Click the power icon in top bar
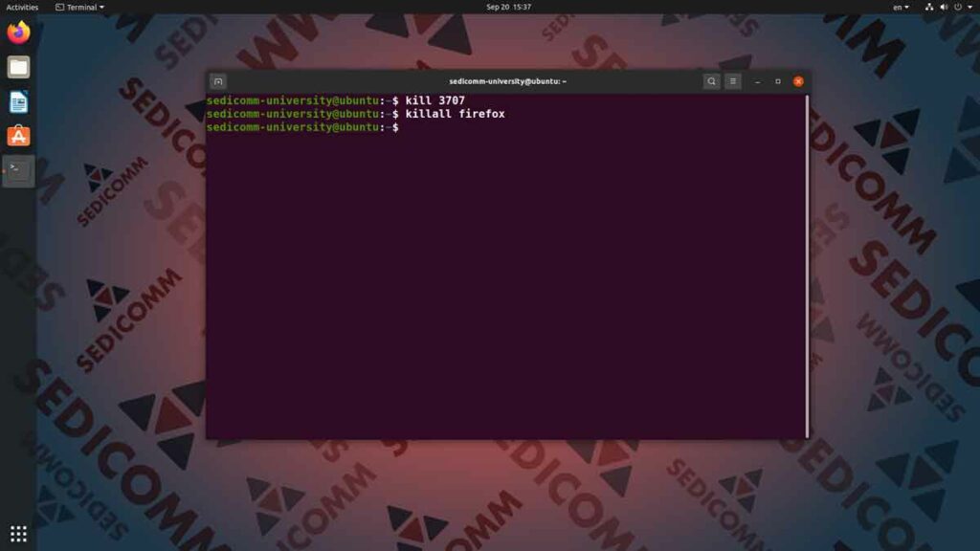The width and height of the screenshot is (980, 551). 958,7
